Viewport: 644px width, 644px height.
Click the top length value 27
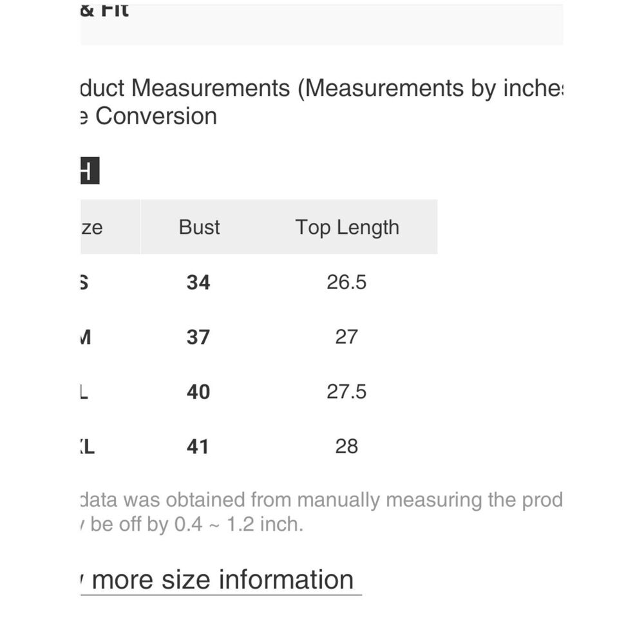(x=346, y=337)
